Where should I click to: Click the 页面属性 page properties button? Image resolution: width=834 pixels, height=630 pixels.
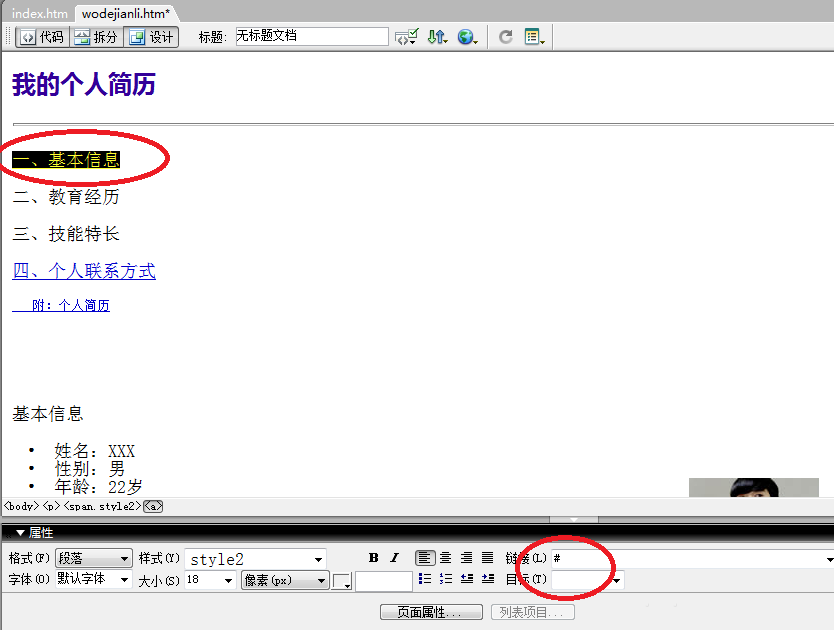(x=431, y=612)
